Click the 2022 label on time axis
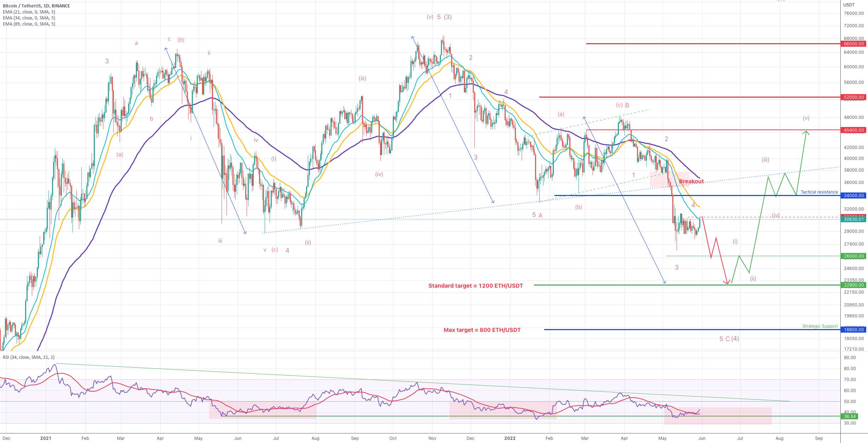Image resolution: width=868 pixels, height=443 pixels. coord(510,438)
